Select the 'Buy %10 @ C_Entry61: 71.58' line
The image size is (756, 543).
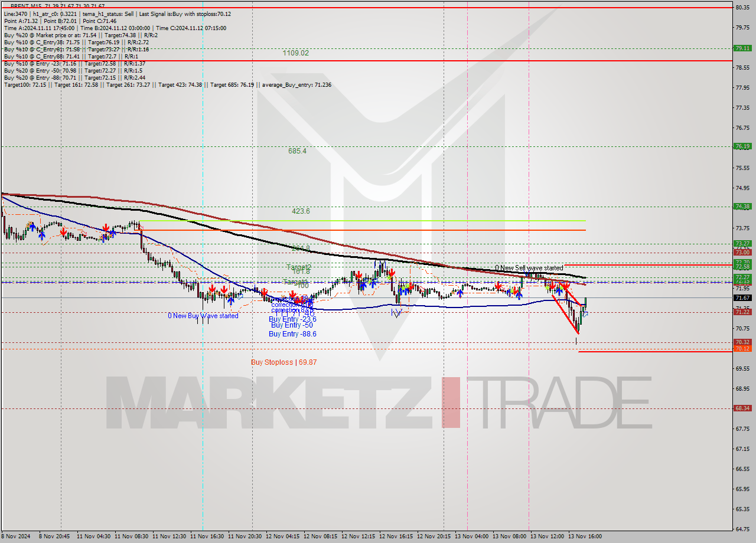[76, 50]
